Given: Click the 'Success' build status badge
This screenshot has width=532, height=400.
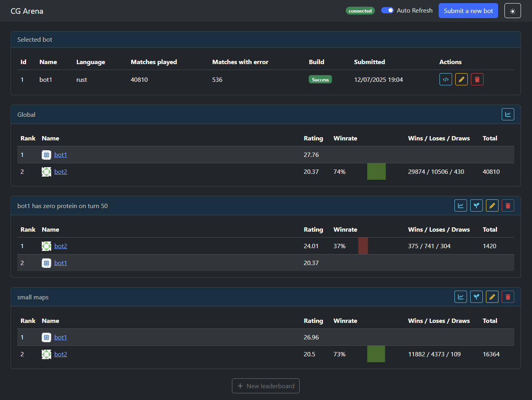Looking at the screenshot, I should (x=320, y=79).
